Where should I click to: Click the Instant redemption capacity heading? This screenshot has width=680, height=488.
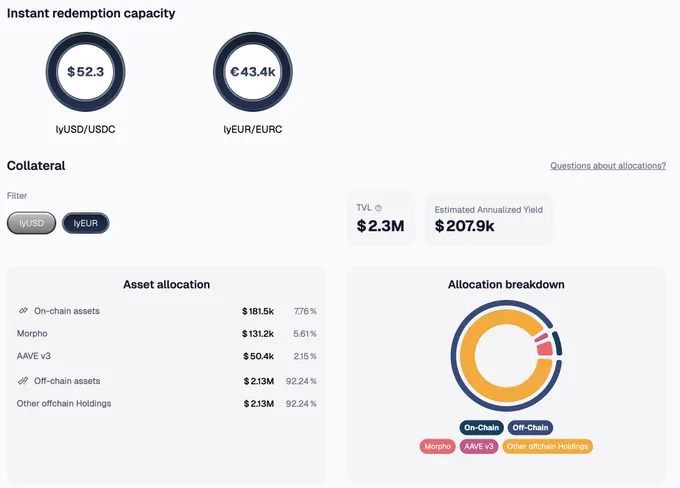tap(91, 13)
